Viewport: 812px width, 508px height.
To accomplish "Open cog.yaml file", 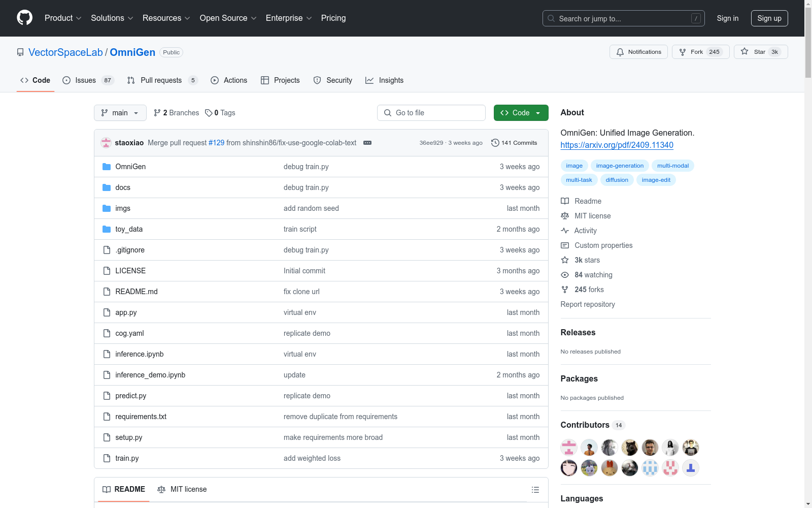I will pos(129,333).
